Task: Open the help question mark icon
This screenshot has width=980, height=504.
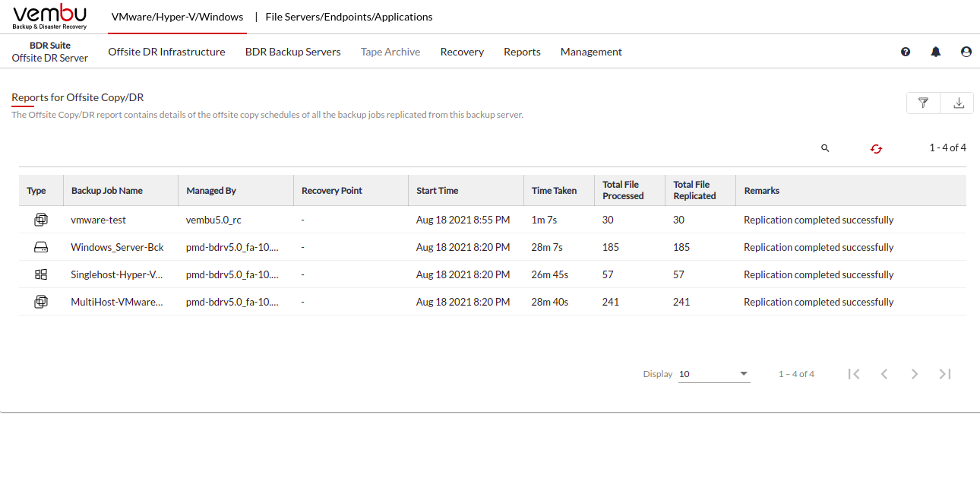Action: tap(906, 52)
